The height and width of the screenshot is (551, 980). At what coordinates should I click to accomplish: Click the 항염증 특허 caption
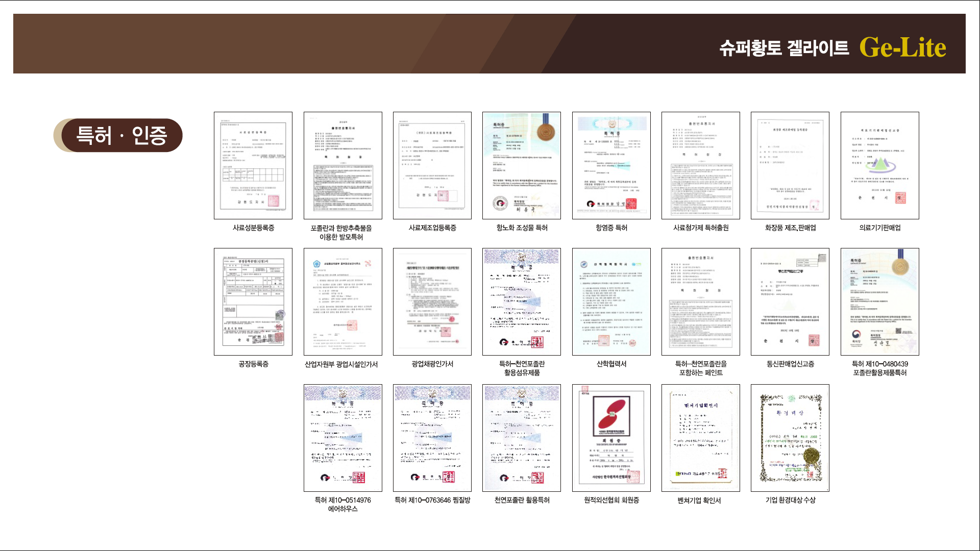[x=611, y=228]
